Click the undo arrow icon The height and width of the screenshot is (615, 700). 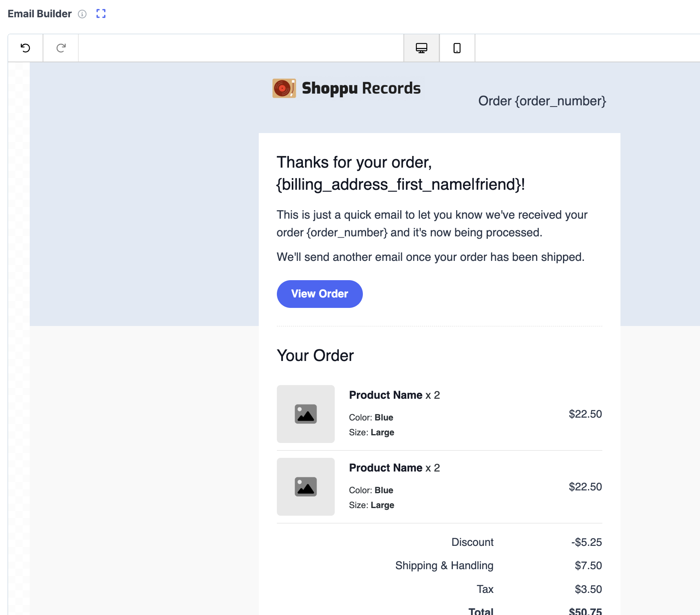(x=25, y=48)
